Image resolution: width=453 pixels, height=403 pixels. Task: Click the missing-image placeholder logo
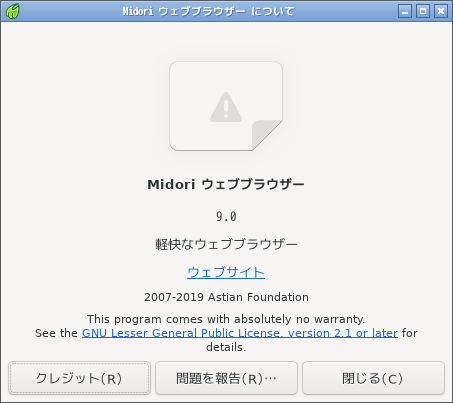point(226,106)
